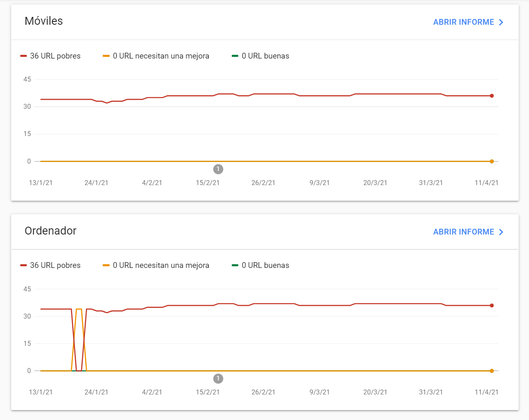Click the Móviles card title
The image size is (529, 420).
[44, 21]
